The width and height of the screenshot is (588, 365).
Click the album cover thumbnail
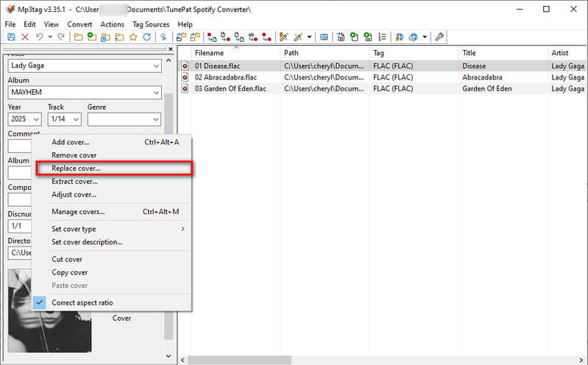click(49, 311)
